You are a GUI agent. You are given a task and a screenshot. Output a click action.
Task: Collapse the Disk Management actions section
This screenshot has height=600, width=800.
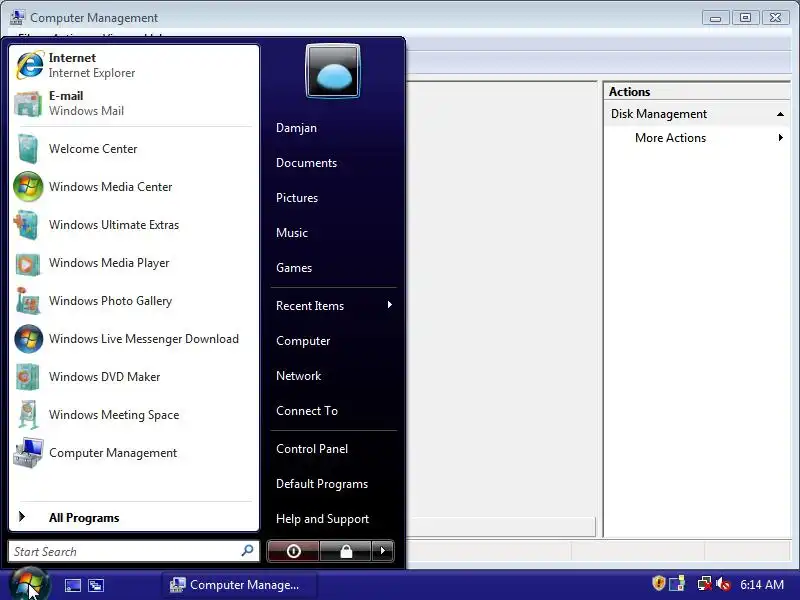coord(780,114)
